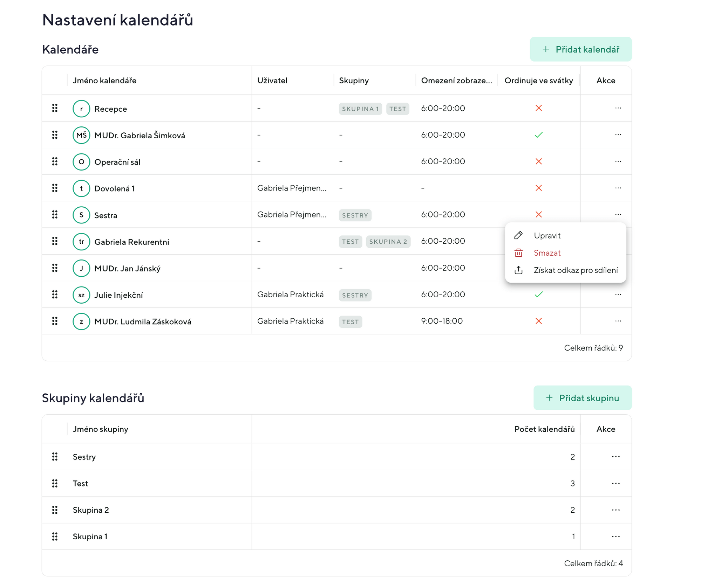This screenshot has height=588, width=701.
Task: Click the drag handle for Recepce row
Action: pos(55,108)
